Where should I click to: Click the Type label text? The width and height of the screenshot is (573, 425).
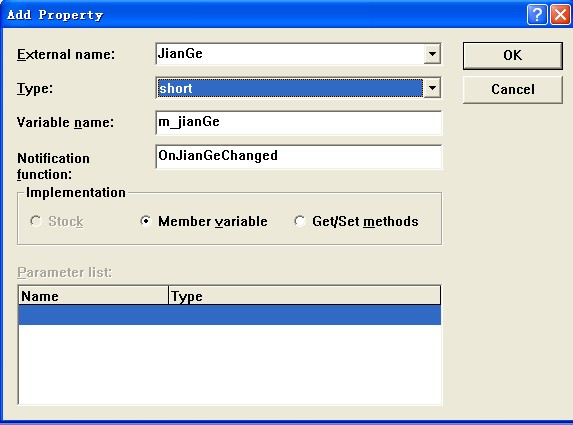click(35, 88)
